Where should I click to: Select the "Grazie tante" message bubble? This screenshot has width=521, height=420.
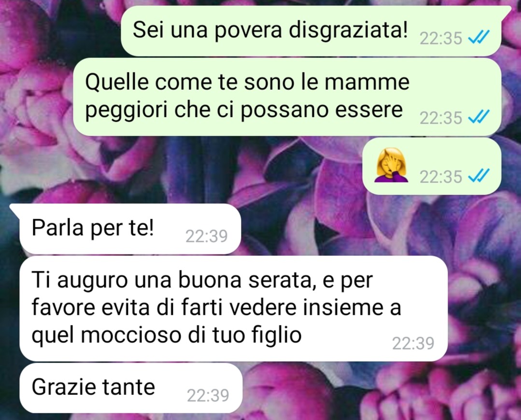[x=131, y=388]
